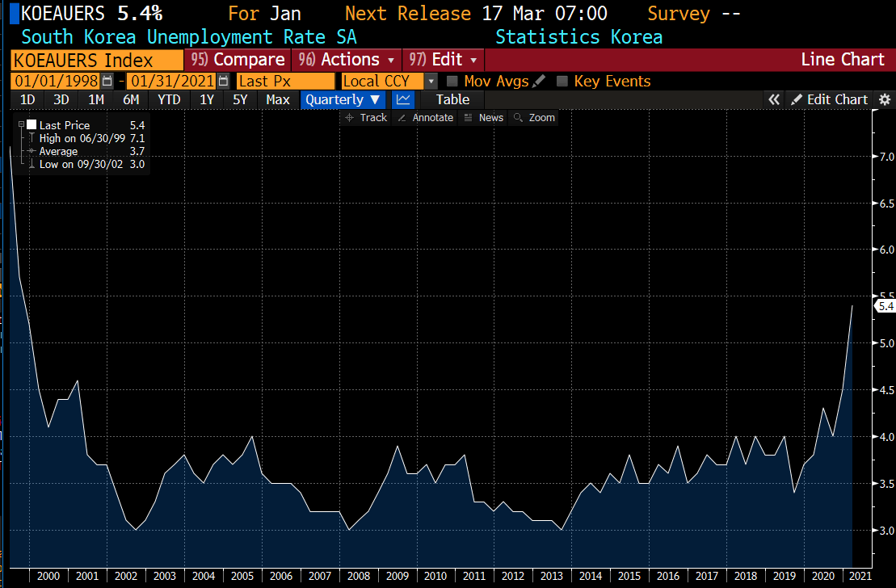Click the Compare button
The width and height of the screenshot is (896, 588).
(x=238, y=60)
